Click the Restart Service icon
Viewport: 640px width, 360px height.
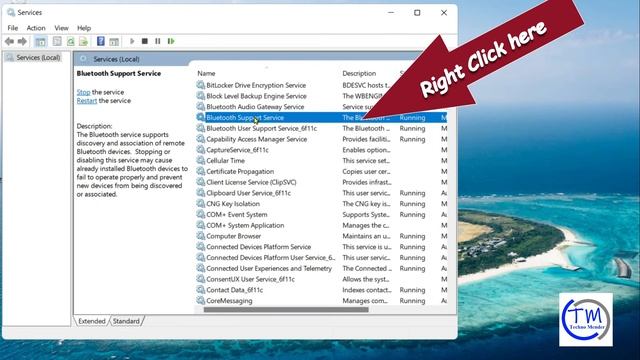171,41
